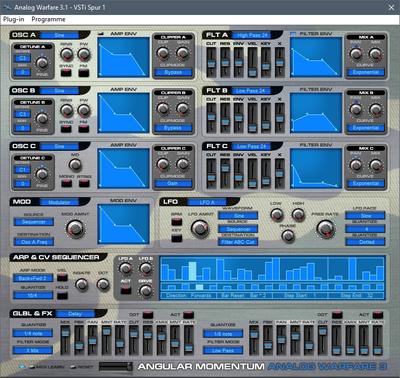
Task: Click Mix A Pan knob
Action: (x=356, y=53)
